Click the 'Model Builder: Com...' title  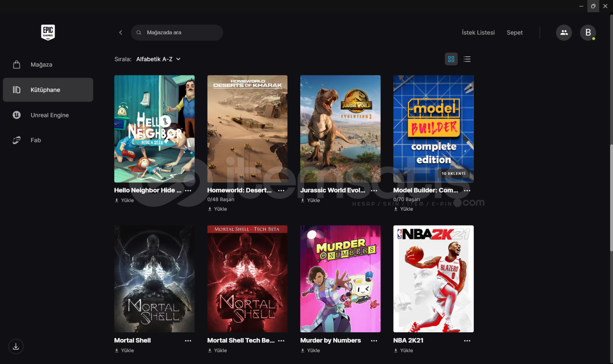426,190
